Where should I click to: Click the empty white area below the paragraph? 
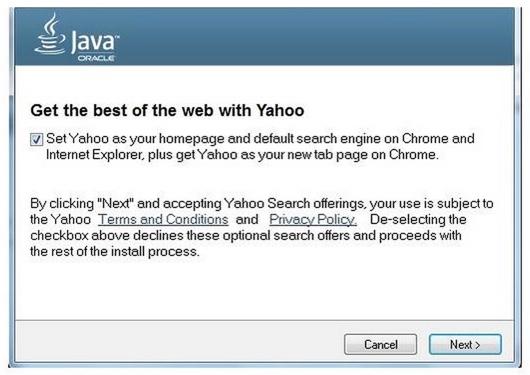point(264,289)
